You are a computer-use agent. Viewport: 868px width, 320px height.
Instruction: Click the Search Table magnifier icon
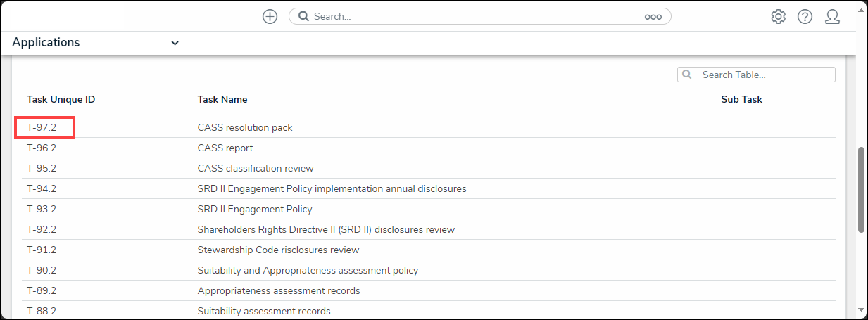pyautogui.click(x=687, y=75)
